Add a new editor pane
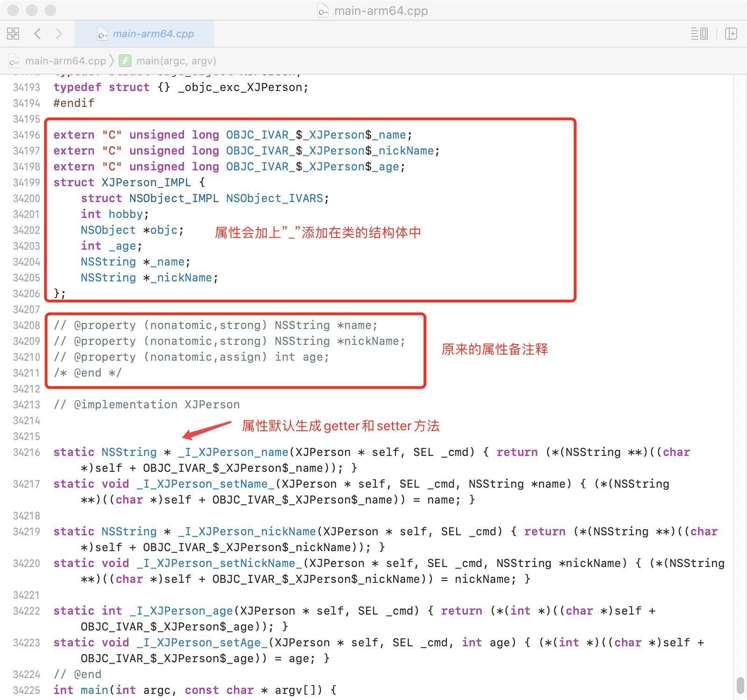747x700 pixels. point(731,34)
